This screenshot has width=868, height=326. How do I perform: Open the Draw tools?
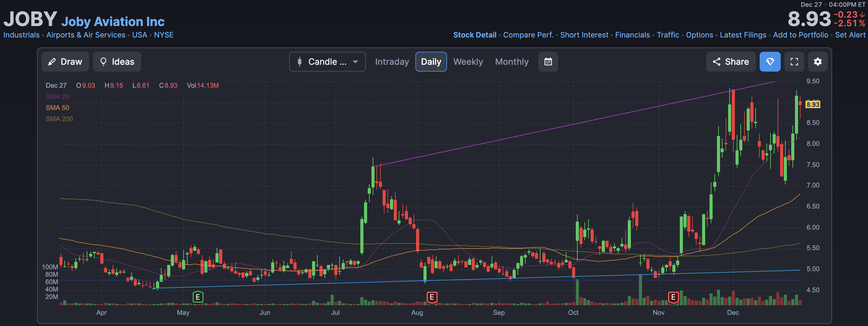click(x=65, y=62)
